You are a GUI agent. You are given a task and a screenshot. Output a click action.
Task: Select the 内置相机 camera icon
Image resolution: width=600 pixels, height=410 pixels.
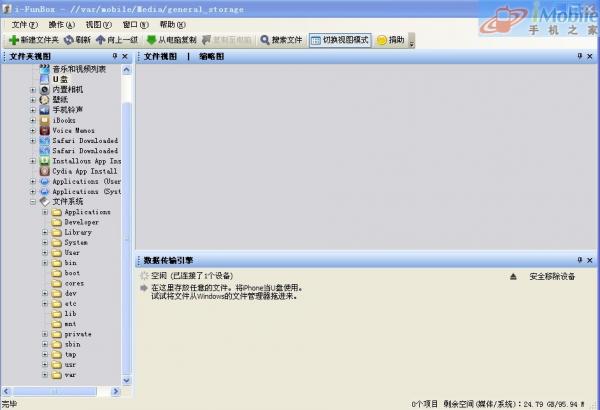[45, 90]
